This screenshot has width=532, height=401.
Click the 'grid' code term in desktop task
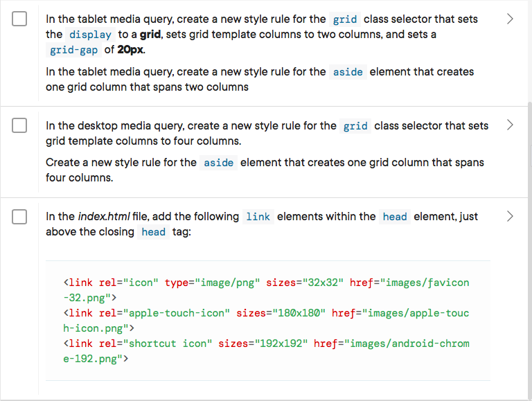355,126
